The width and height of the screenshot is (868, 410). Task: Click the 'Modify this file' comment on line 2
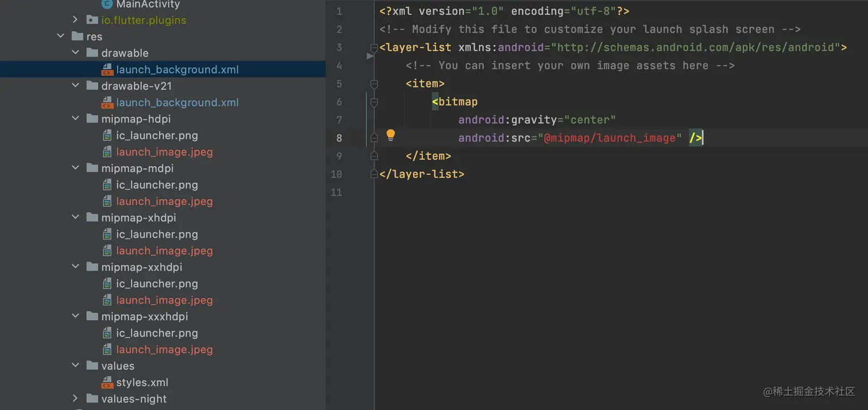coord(590,29)
